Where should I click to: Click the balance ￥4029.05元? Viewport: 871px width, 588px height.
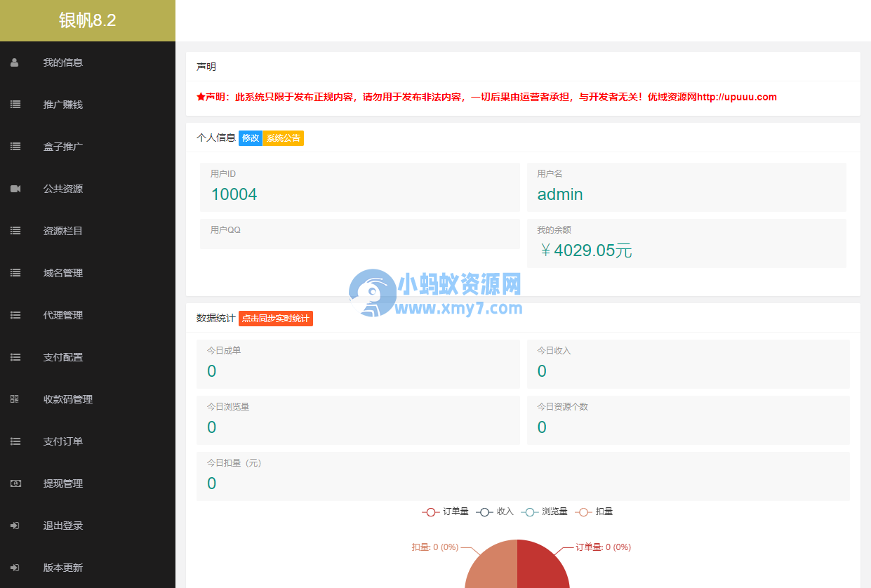coord(585,250)
